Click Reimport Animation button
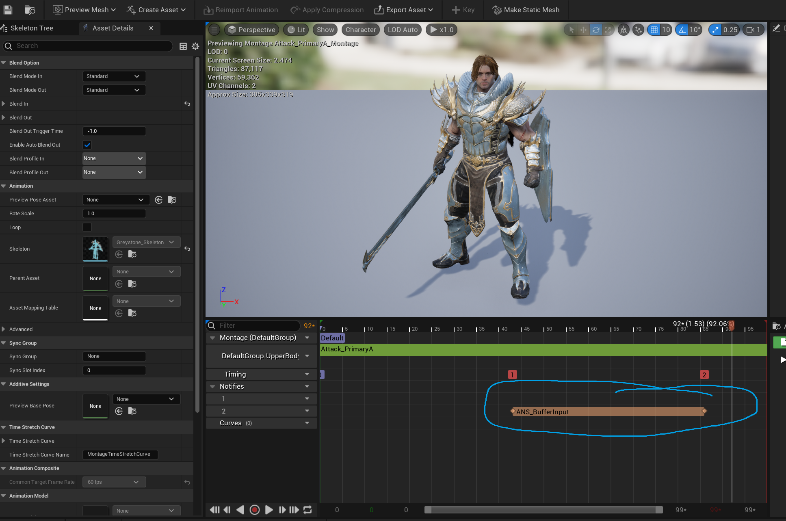 241,10
